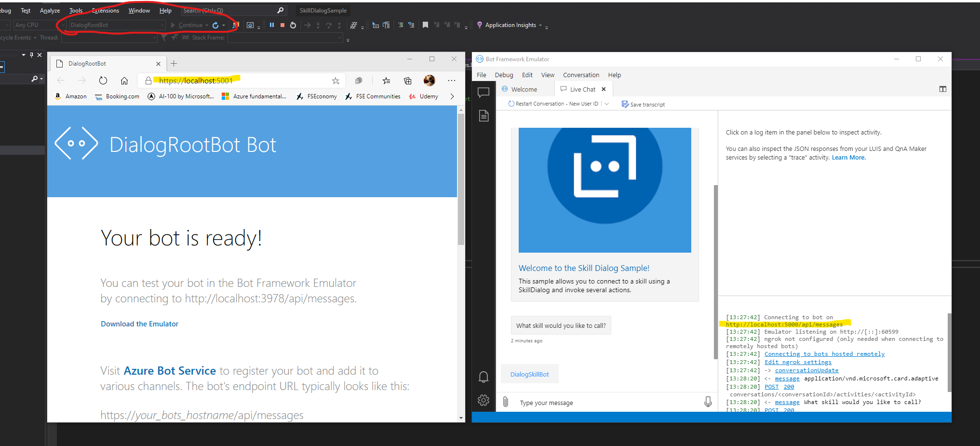Stop debugging with the red square button
980x446 pixels.
(282, 25)
